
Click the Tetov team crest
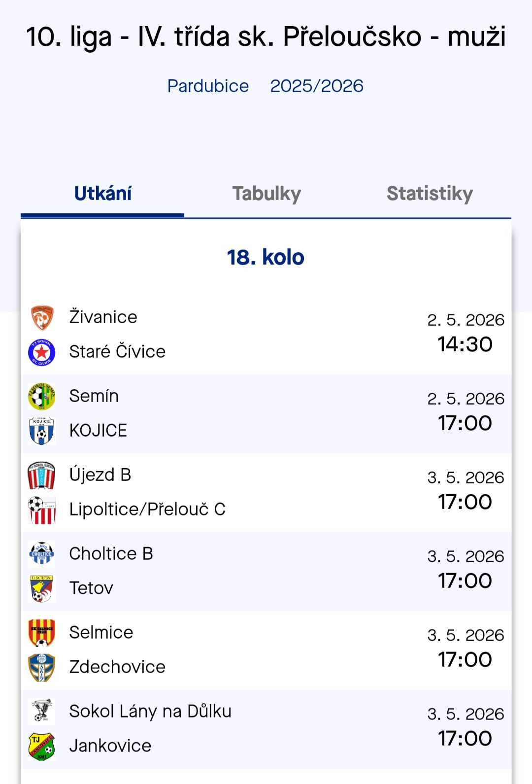point(42,589)
